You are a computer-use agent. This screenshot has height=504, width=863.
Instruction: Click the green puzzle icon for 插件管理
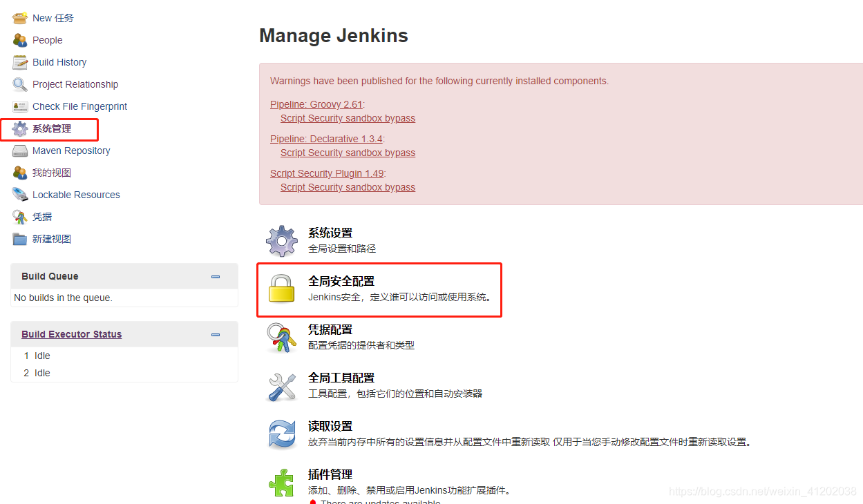click(282, 483)
